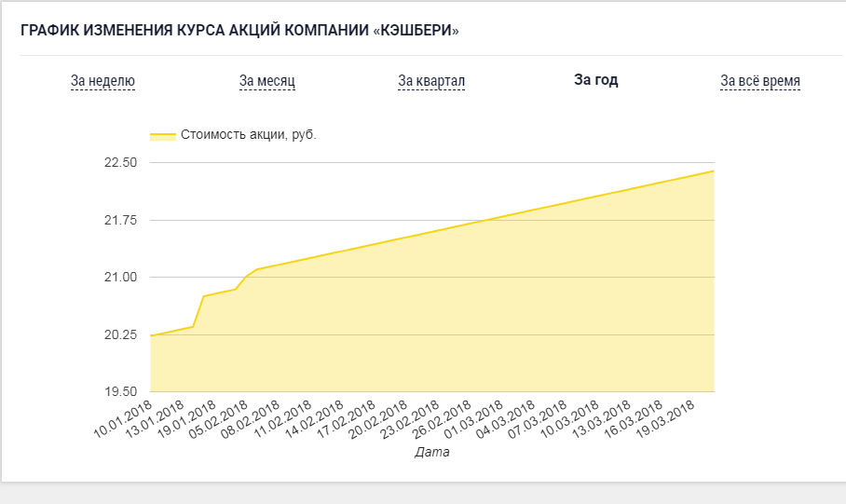
Task: Open the 'За всё время' period view
Action: (760, 81)
